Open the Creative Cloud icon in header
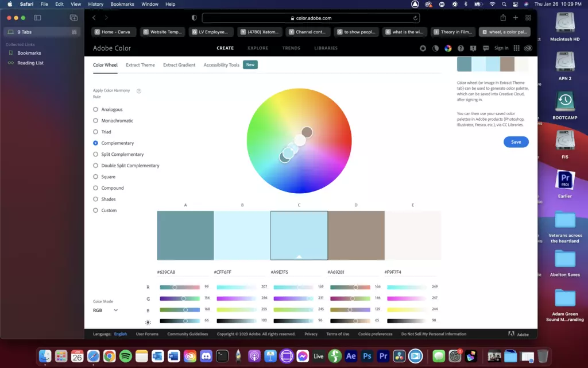 [x=528, y=48]
